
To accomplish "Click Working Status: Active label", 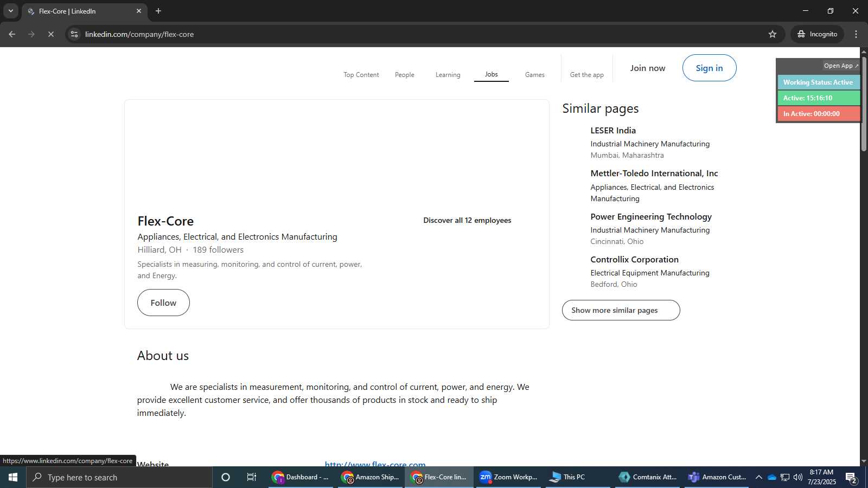I will (819, 82).
